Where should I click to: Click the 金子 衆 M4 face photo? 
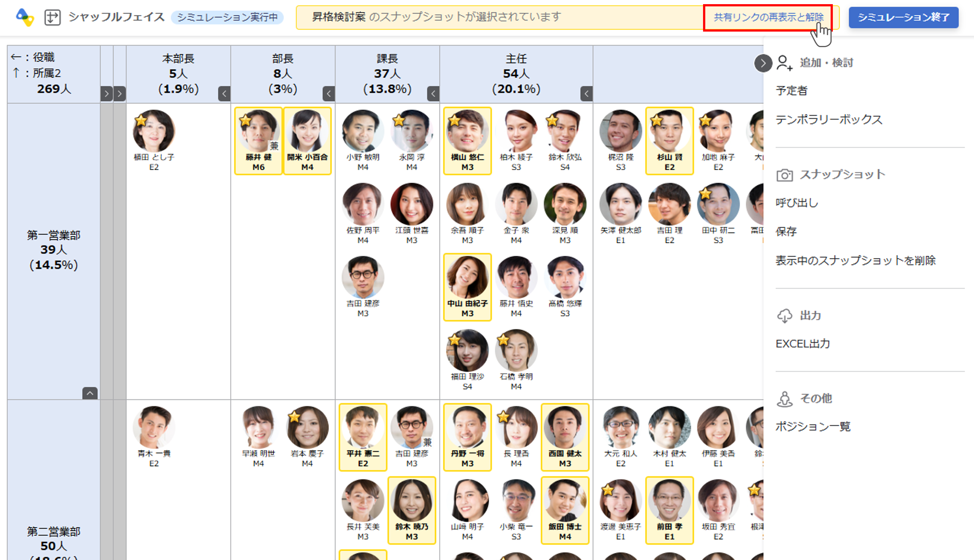pyautogui.click(x=516, y=204)
